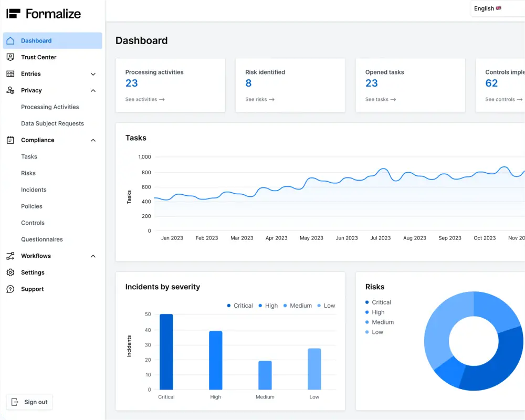Collapse the Privacy section chevron
525x420 pixels.
(93, 90)
